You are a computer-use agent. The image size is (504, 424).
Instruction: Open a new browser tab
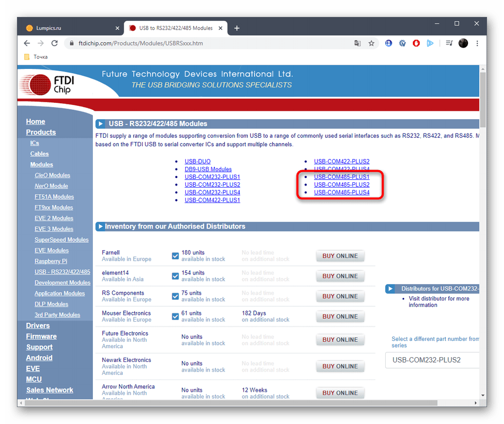237,28
